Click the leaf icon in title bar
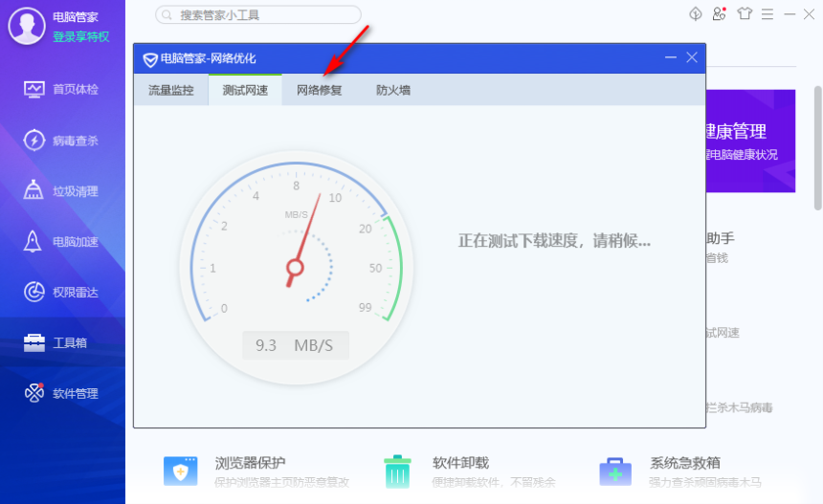Screen dimensions: 823x504 coord(696,14)
